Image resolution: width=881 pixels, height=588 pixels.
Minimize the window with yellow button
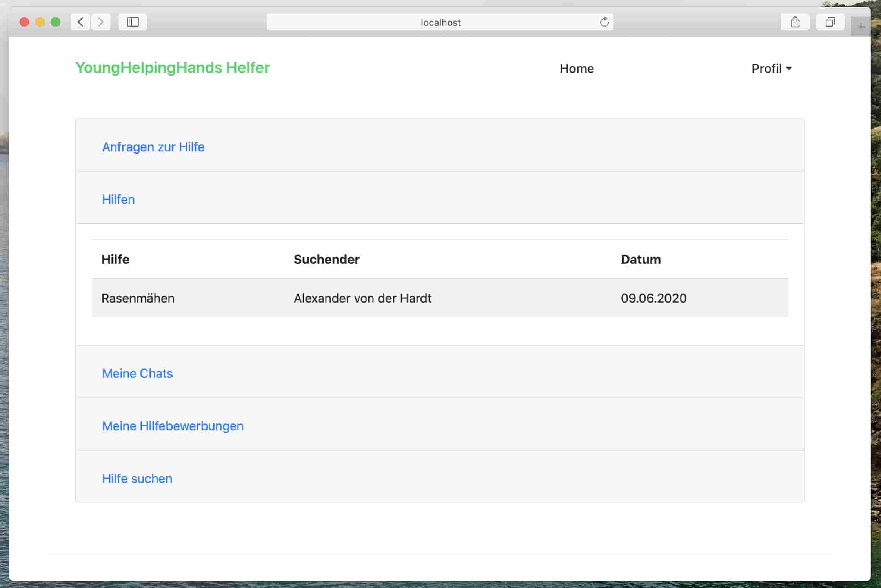(x=40, y=22)
